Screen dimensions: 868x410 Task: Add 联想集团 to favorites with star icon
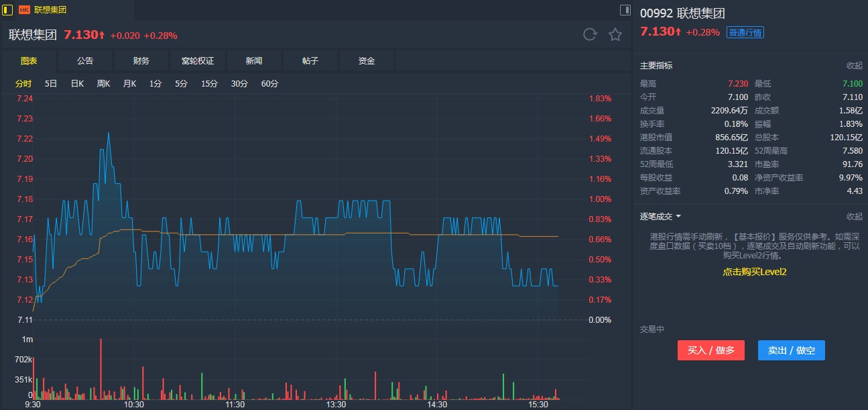(x=615, y=35)
